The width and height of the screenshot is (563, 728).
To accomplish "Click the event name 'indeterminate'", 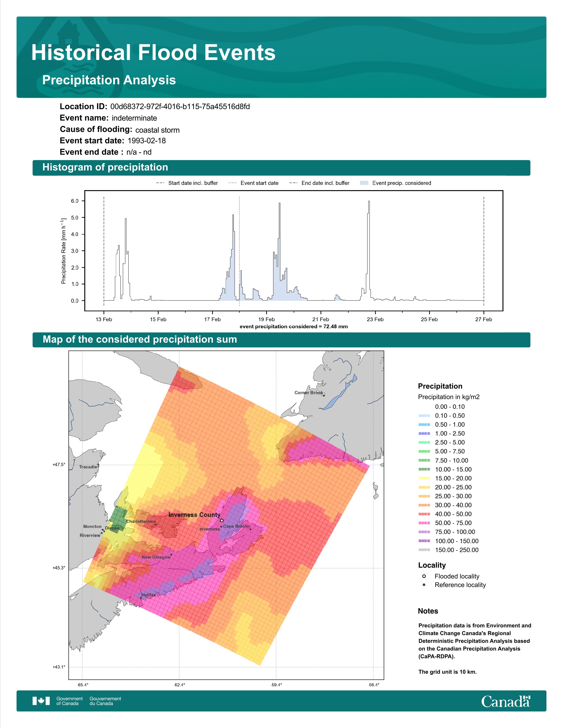I will click(134, 118).
